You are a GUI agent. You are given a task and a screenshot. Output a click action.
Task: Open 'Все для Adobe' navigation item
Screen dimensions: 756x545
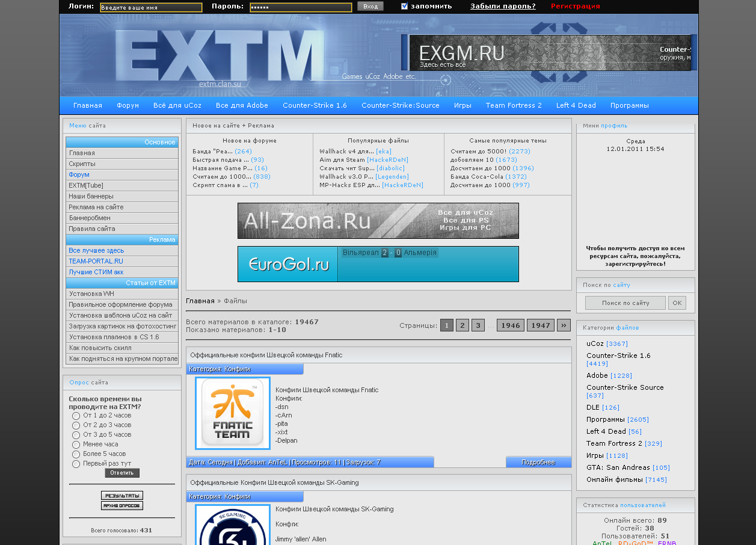click(x=242, y=105)
